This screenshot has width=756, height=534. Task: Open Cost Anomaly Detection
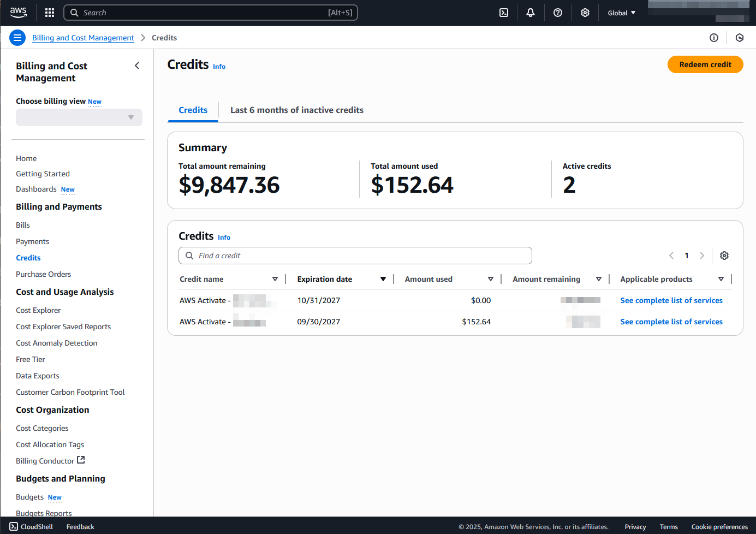click(56, 343)
